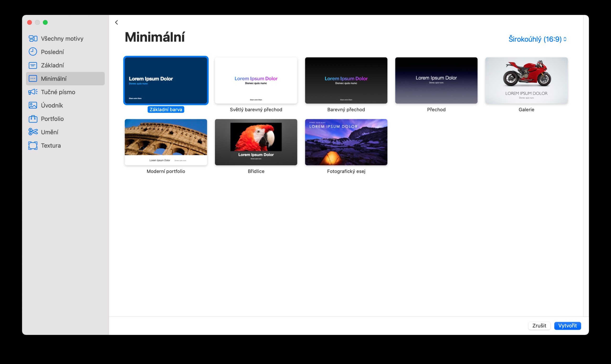Go back with the chevron arrow

click(116, 22)
